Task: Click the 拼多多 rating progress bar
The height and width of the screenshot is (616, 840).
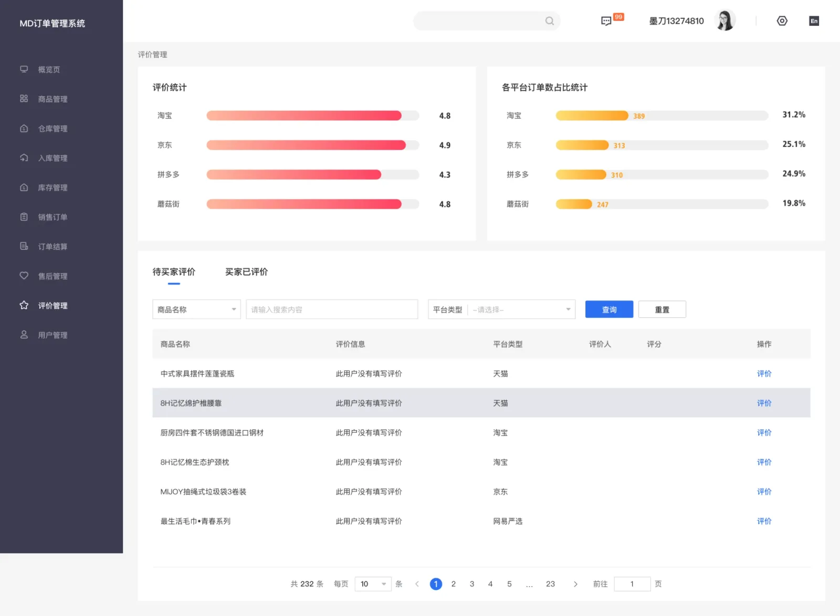Action: (x=313, y=174)
